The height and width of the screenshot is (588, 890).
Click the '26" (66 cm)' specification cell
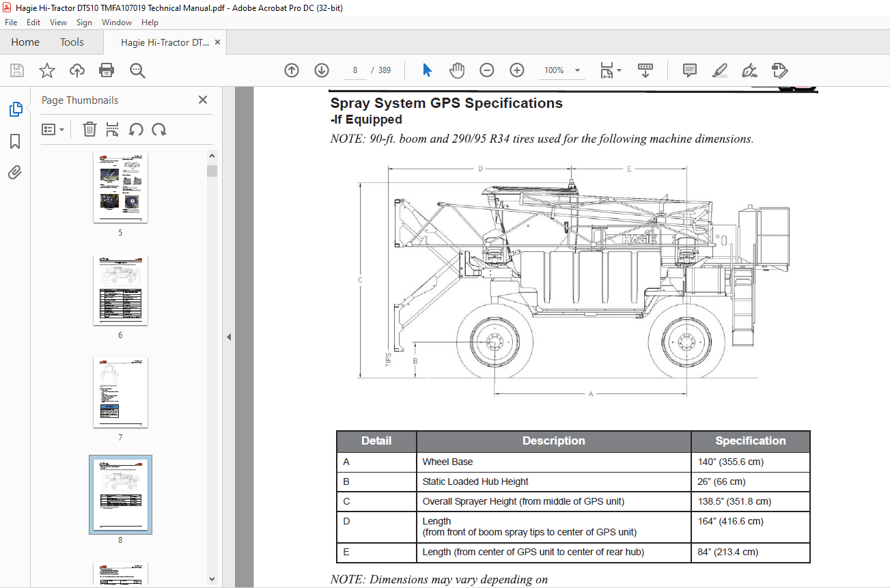[751, 482]
